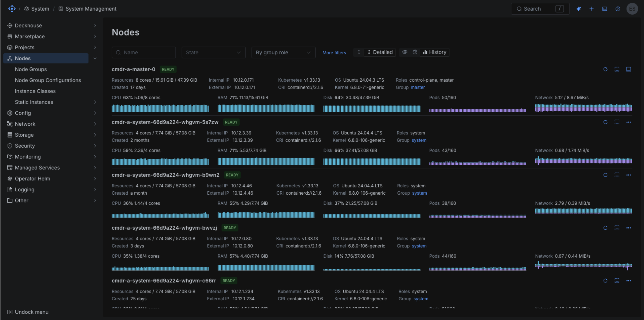
Task: Select the History metrics view
Action: coord(434,52)
